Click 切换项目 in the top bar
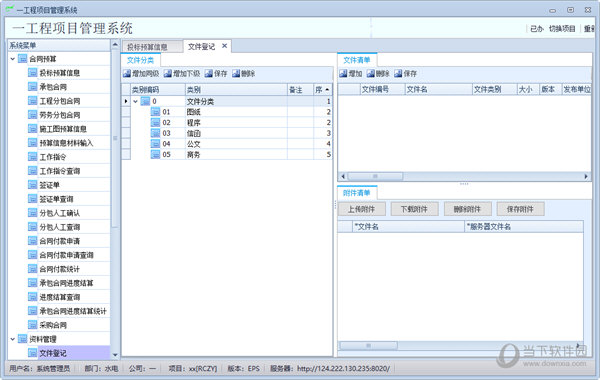 point(562,28)
